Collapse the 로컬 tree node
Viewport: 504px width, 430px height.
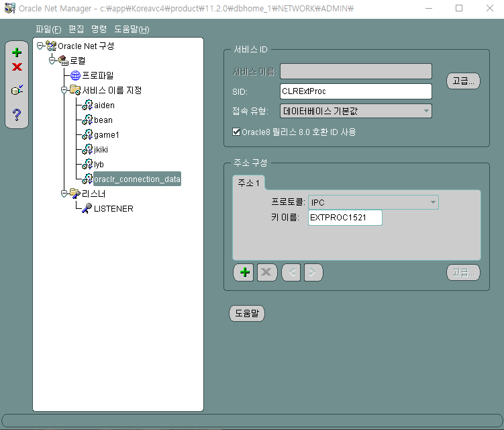tap(52, 60)
